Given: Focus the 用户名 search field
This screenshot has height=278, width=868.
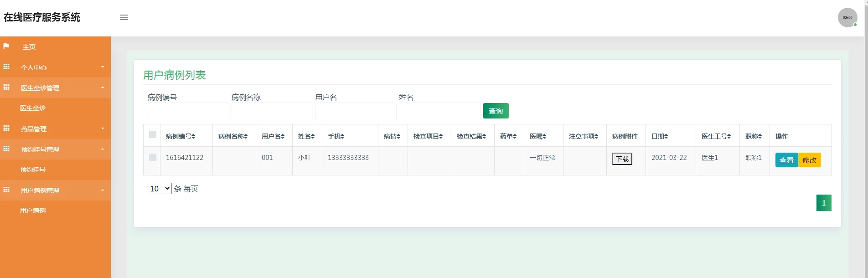Looking at the screenshot, I should click(x=356, y=111).
